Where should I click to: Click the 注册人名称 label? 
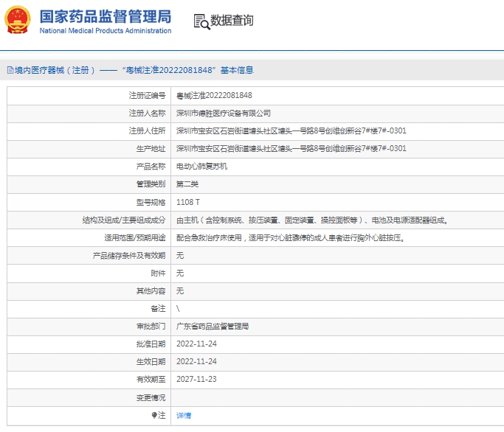click(147, 113)
